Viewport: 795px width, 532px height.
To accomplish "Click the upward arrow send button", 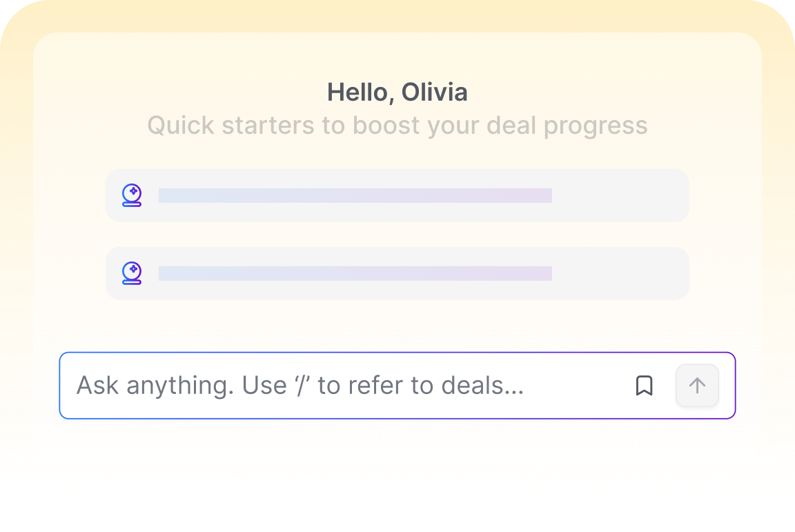I will (x=697, y=386).
